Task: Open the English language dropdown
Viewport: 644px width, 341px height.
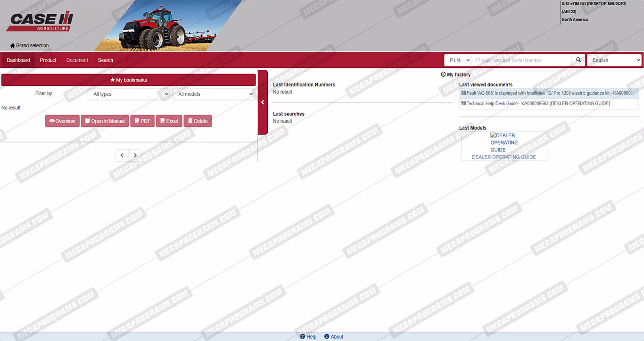Action: tap(614, 60)
